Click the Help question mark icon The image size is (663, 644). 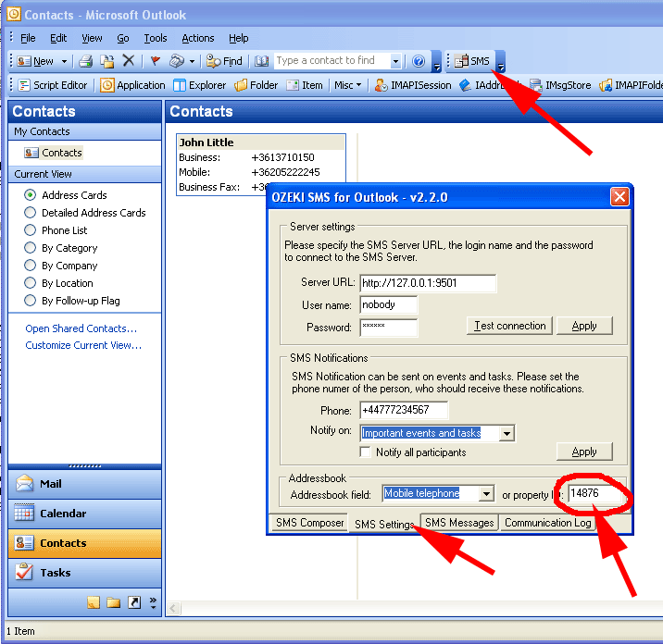click(419, 62)
